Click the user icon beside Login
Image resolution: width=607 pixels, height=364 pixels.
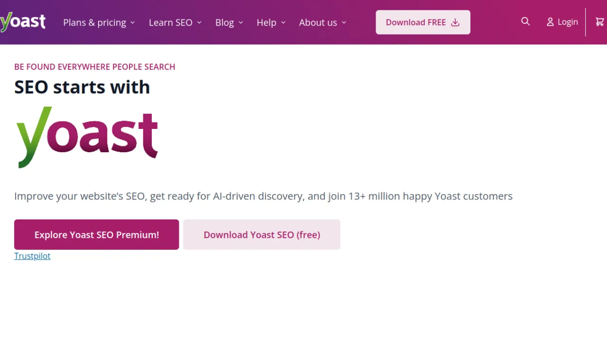tap(550, 22)
